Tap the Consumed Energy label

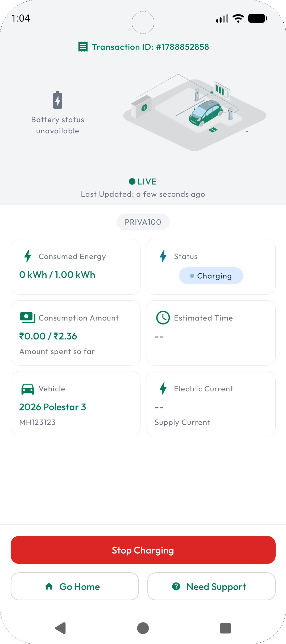click(x=72, y=256)
